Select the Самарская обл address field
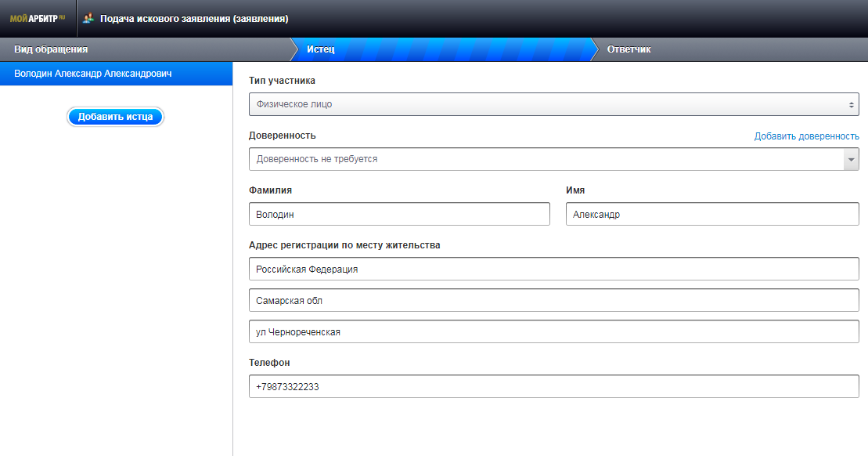The height and width of the screenshot is (456, 868). click(x=553, y=300)
